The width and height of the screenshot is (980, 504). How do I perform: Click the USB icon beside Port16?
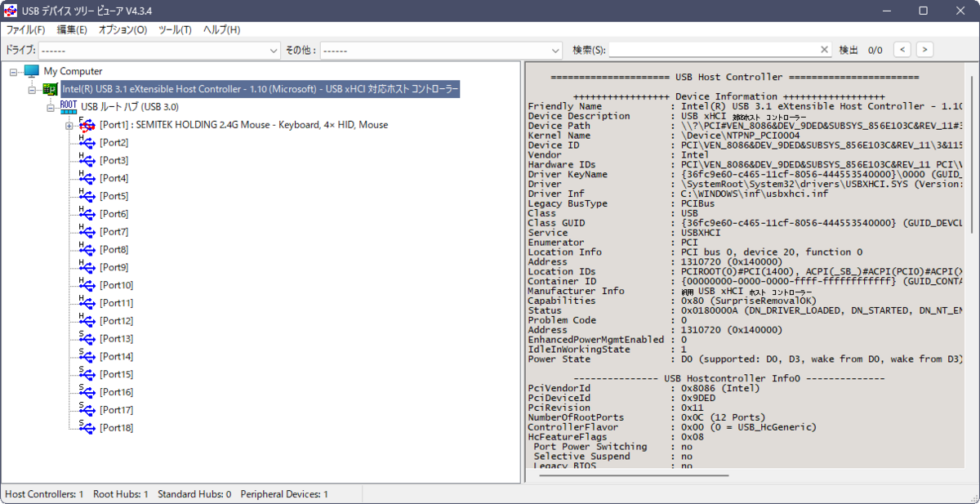point(87,393)
